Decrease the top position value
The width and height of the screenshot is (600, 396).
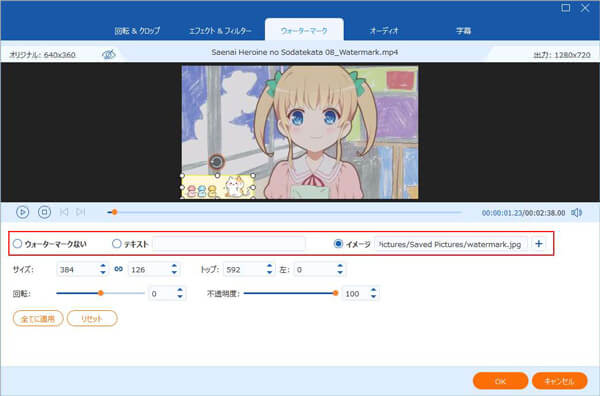click(269, 272)
